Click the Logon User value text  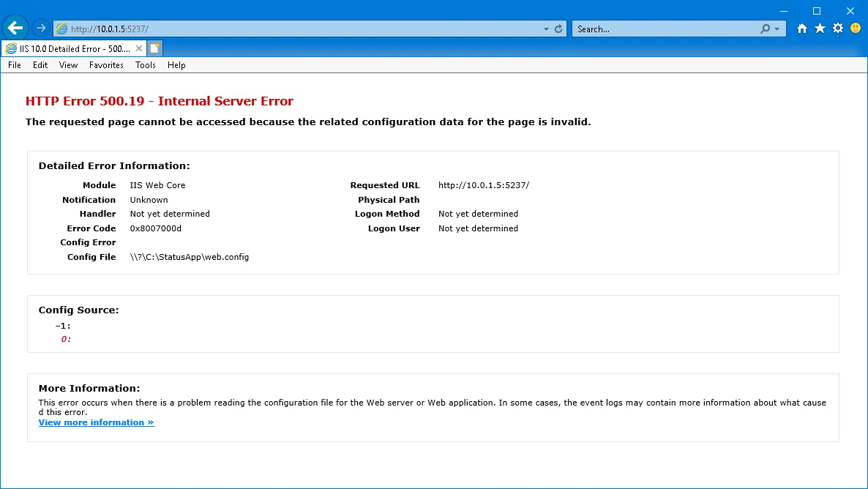(x=479, y=228)
